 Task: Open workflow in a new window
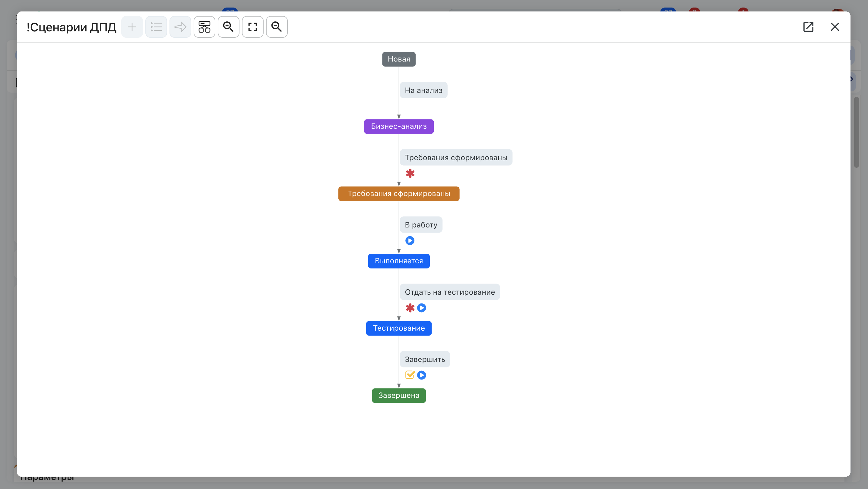click(x=808, y=27)
